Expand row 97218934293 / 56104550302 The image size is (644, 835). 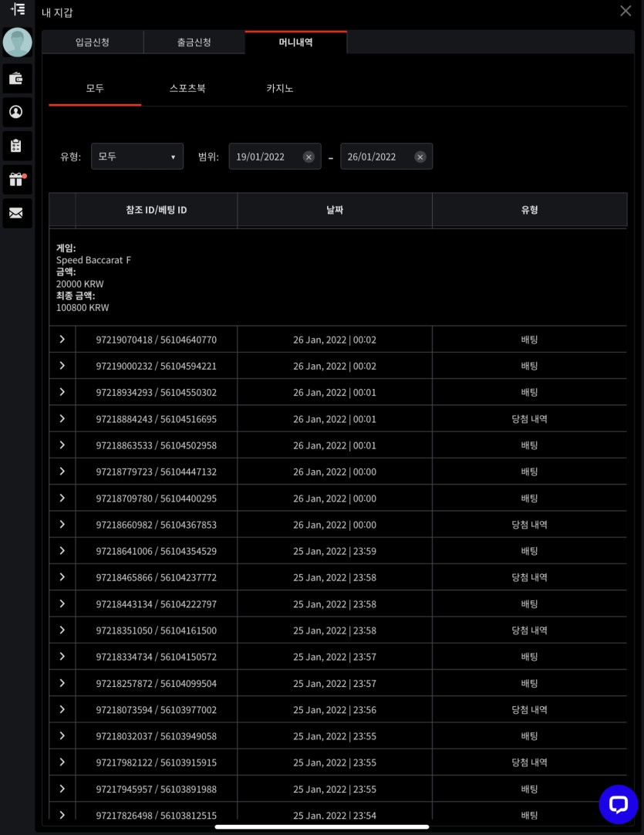(62, 392)
